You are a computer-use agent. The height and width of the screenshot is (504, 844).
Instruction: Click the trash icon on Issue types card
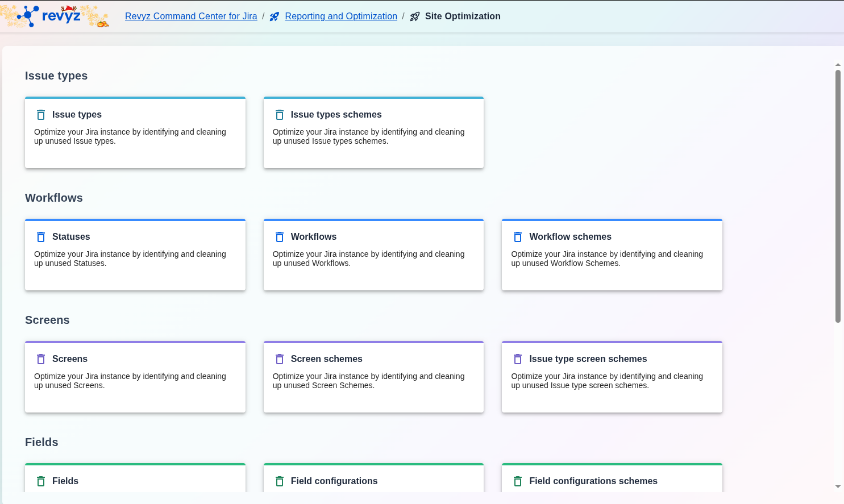(x=41, y=115)
